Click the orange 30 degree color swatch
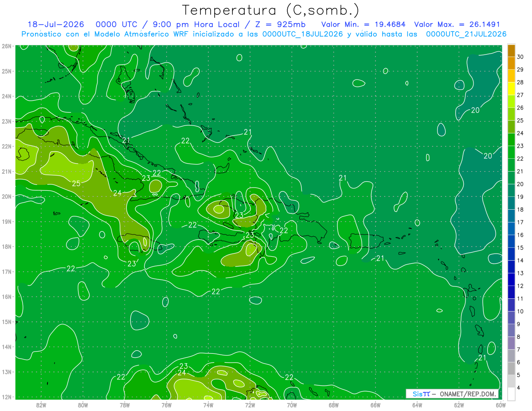Screen dimensions: 532x411 click(511, 51)
